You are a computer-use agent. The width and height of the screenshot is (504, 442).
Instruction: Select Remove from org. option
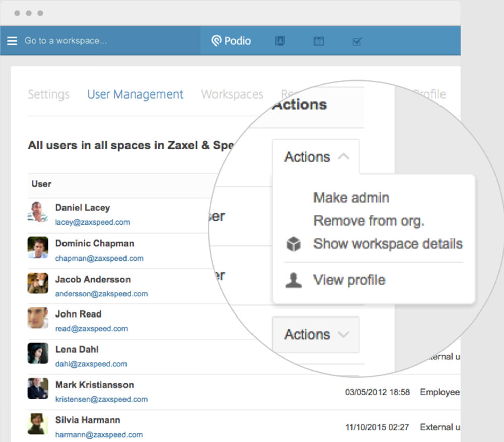click(369, 221)
